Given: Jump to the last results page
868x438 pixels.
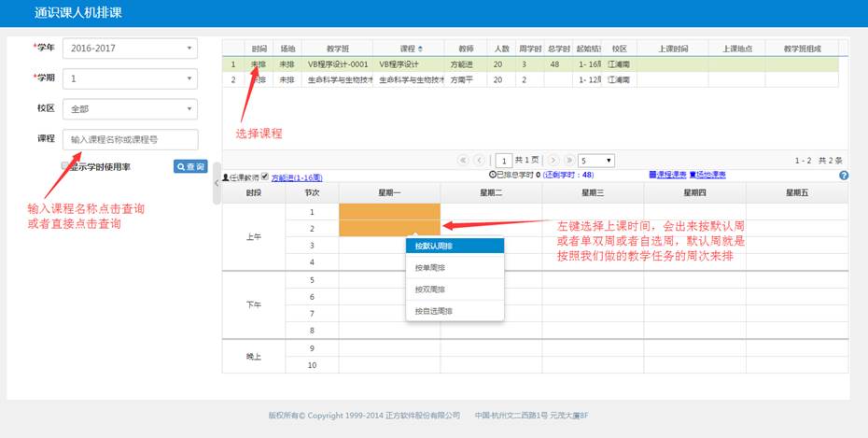Looking at the screenshot, I should (567, 161).
